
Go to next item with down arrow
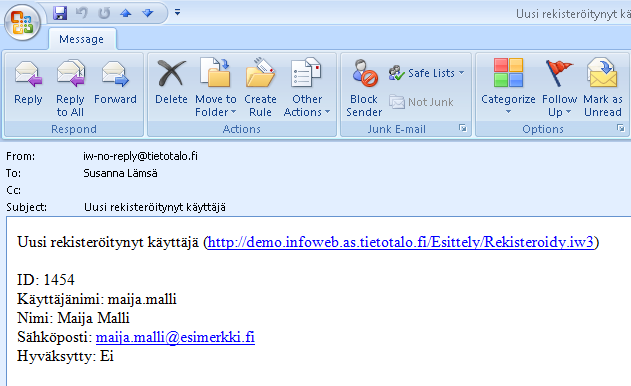(x=148, y=13)
